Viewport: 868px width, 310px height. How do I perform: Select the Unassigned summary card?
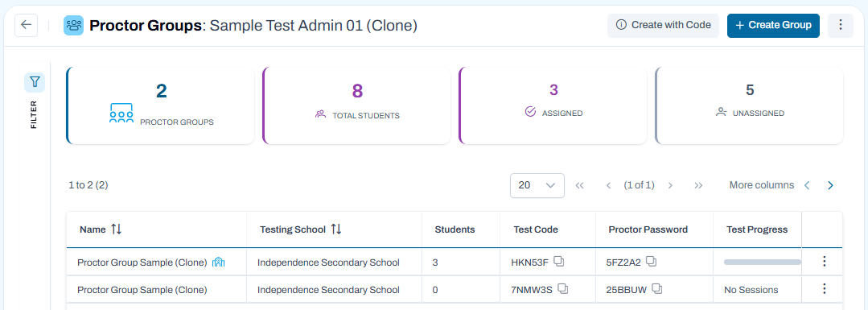click(x=750, y=105)
